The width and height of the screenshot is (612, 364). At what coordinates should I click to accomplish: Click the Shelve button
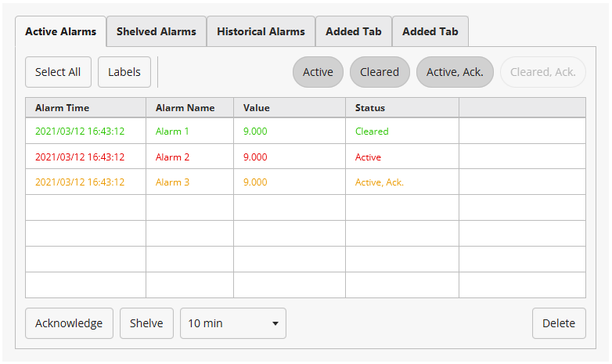tap(146, 323)
